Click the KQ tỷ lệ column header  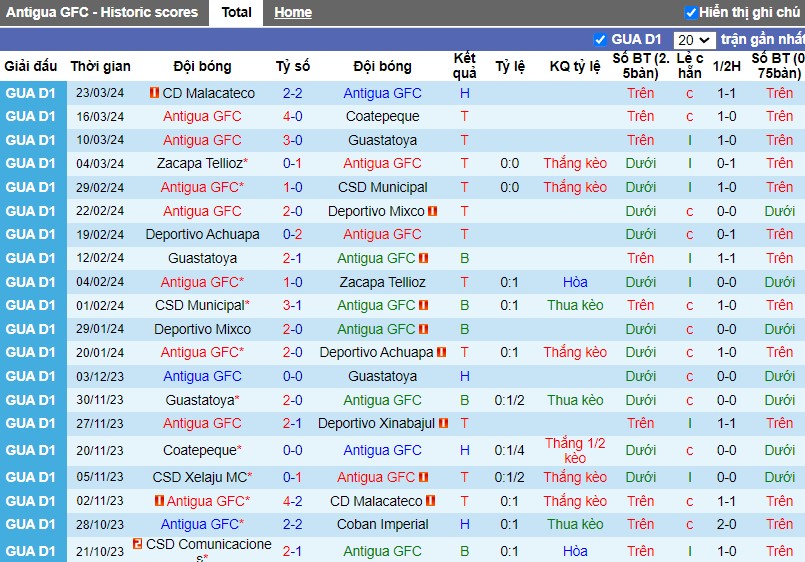tap(575, 66)
